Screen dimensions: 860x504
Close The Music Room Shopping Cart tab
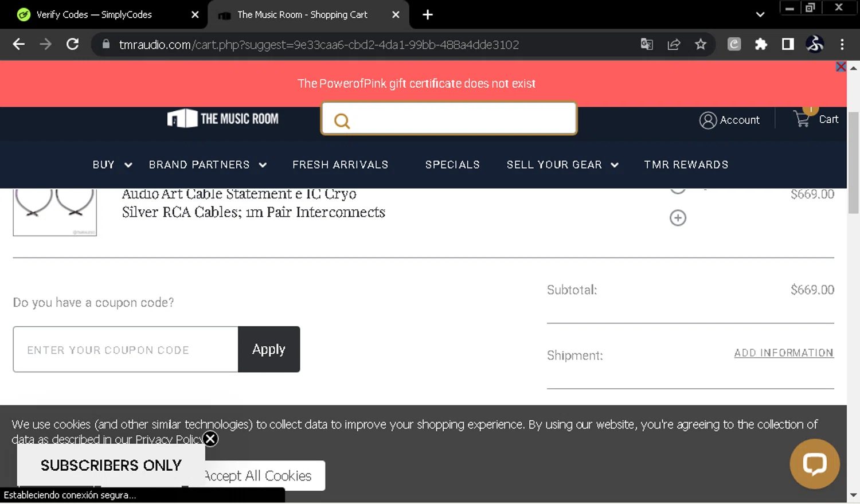pyautogui.click(x=396, y=15)
